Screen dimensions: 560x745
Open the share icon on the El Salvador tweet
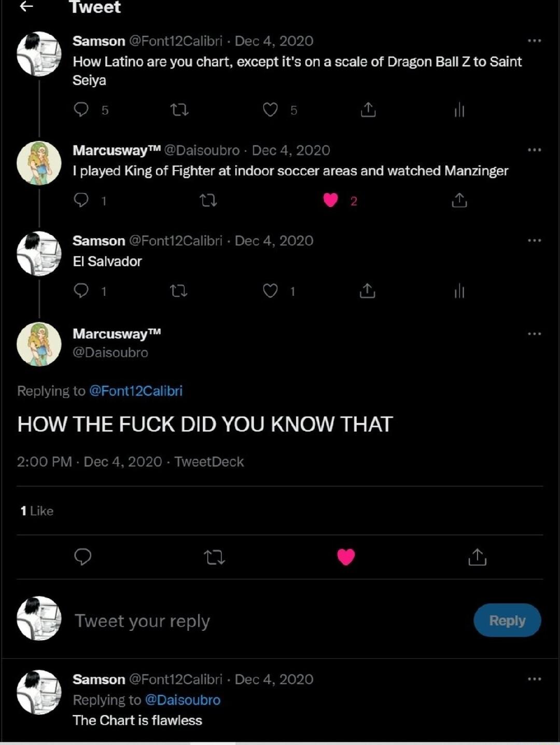(368, 291)
